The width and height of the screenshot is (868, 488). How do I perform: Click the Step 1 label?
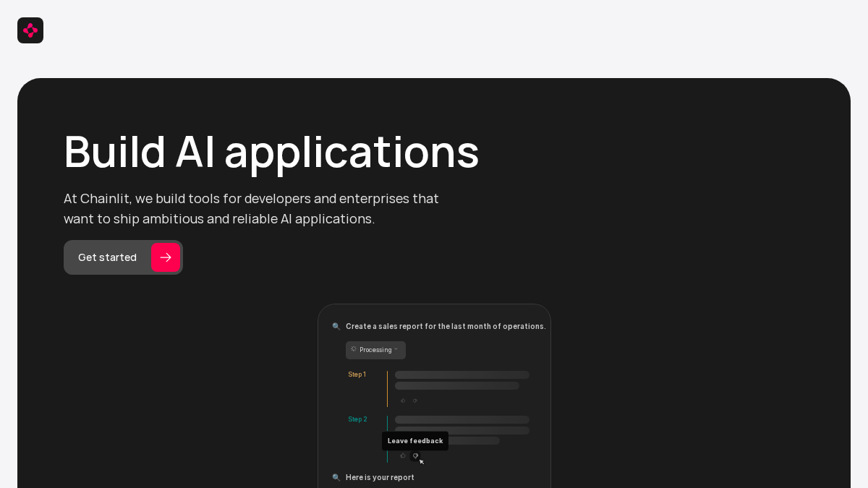357,374
